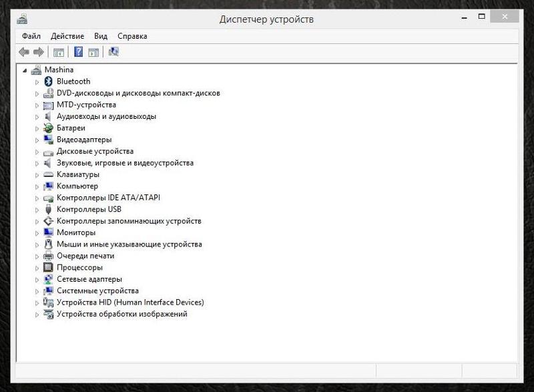Image resolution: width=534 pixels, height=392 pixels.
Task: Click the Back arrow toolbar icon
Action: (24, 52)
